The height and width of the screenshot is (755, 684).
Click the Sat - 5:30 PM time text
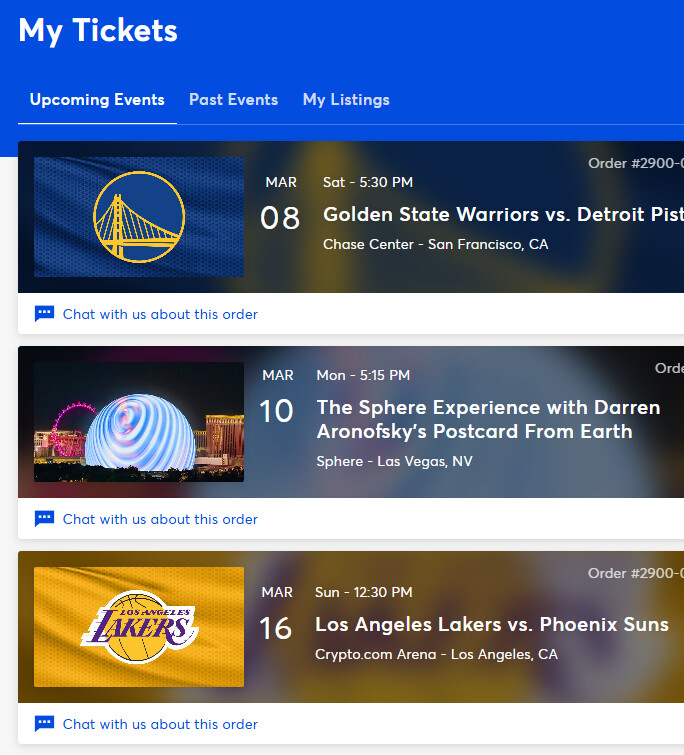click(368, 182)
